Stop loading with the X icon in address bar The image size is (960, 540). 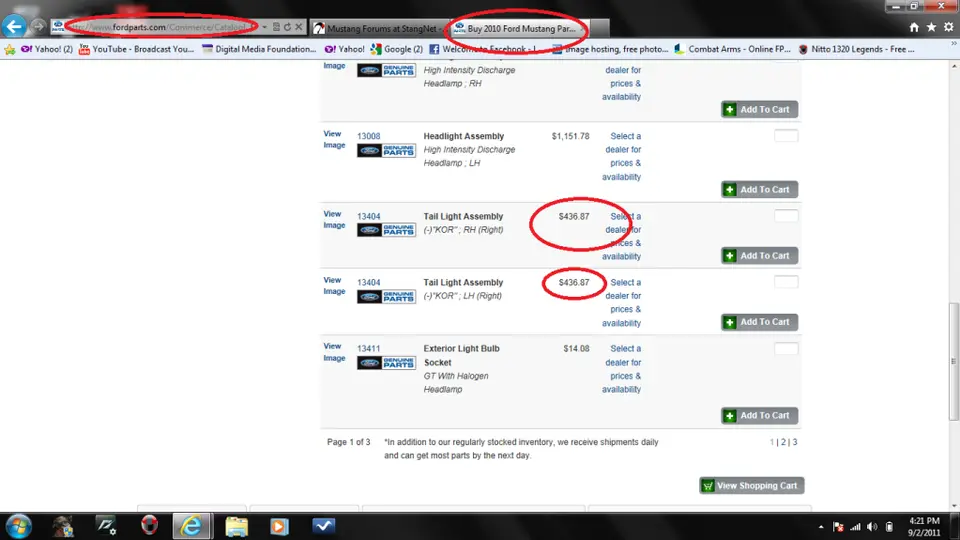tap(299, 27)
